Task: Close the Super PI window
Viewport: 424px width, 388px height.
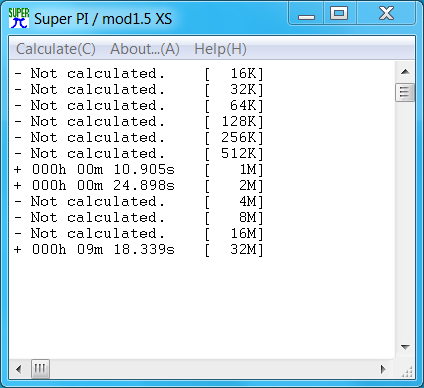Action: tap(386, 14)
